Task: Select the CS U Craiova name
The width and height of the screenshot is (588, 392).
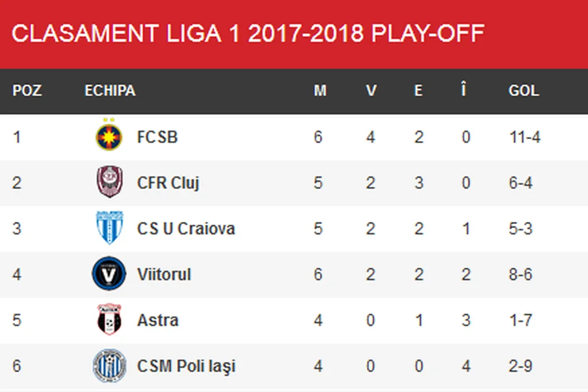Action: [x=185, y=228]
